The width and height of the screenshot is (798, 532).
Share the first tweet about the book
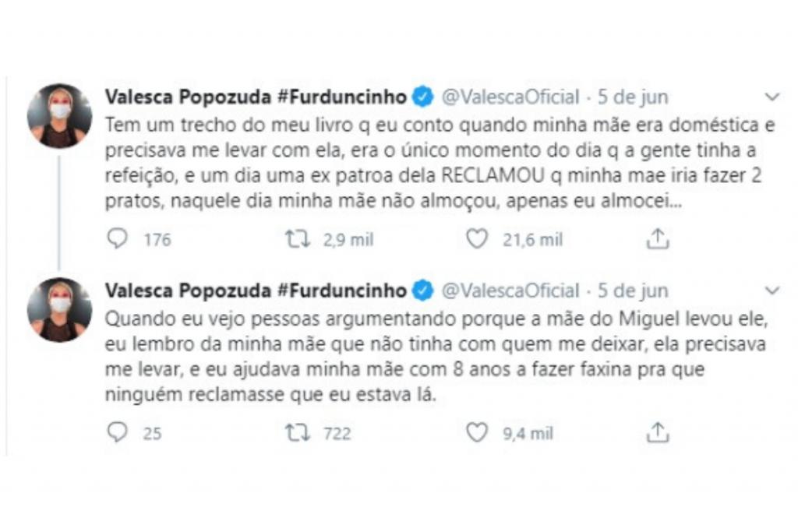658,240
